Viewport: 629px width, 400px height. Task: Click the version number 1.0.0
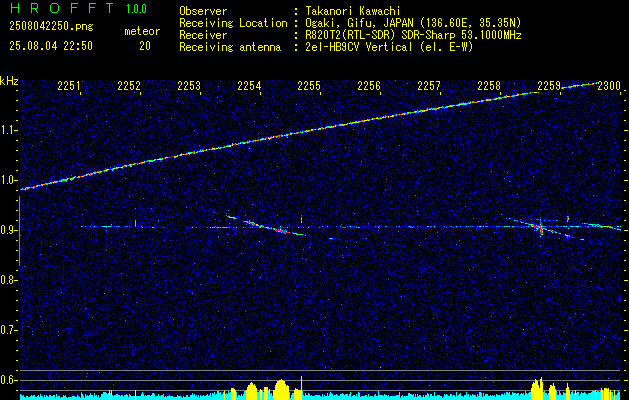(x=136, y=9)
